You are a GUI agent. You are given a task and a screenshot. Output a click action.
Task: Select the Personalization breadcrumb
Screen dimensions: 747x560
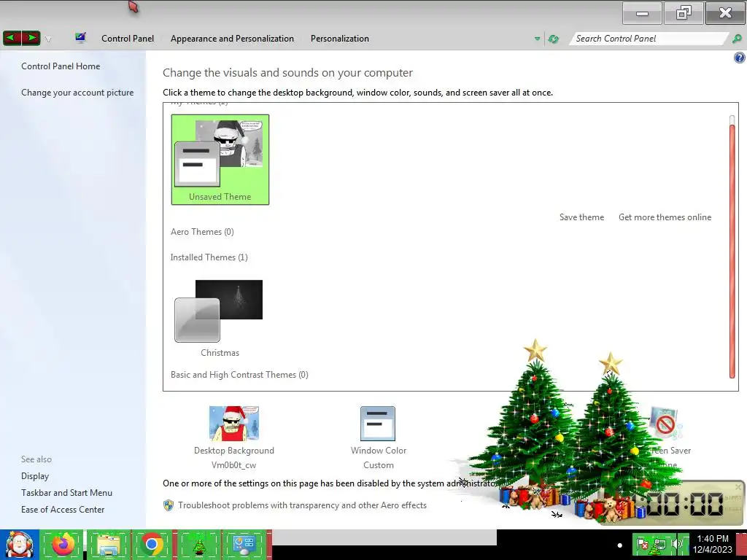click(x=340, y=39)
